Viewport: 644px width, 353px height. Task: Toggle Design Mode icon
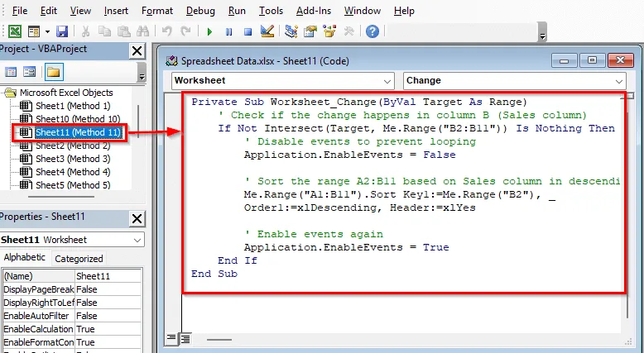click(267, 31)
